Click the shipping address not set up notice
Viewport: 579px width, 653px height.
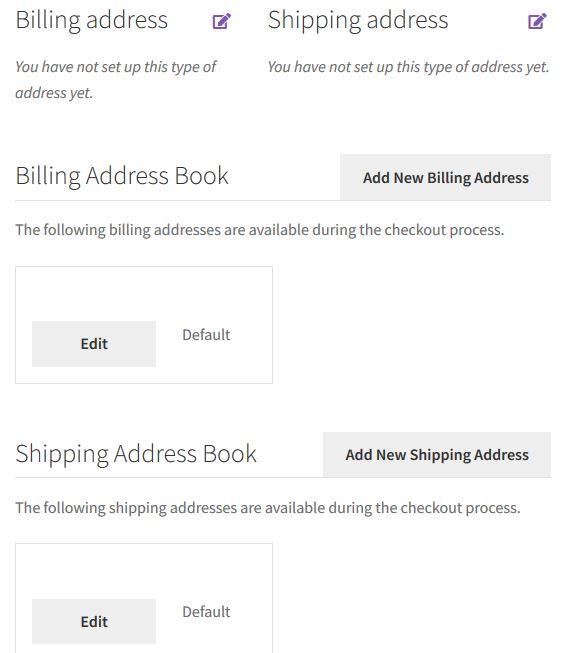409,67
